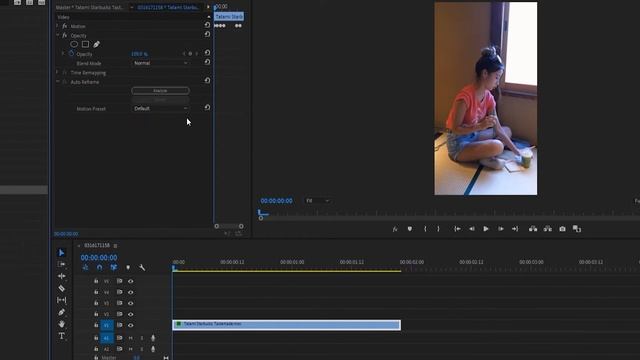Enable voice-over record on A1
640x360 pixels.
(x=153, y=338)
